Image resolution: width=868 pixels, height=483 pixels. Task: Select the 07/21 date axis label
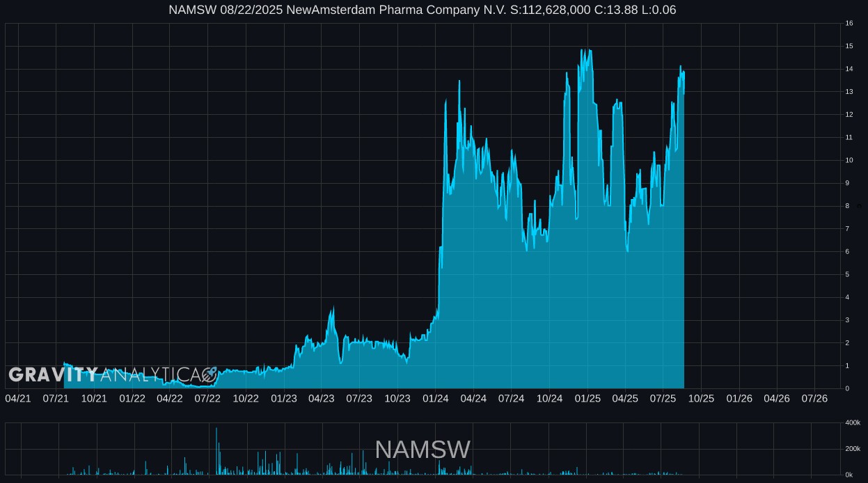[56, 399]
